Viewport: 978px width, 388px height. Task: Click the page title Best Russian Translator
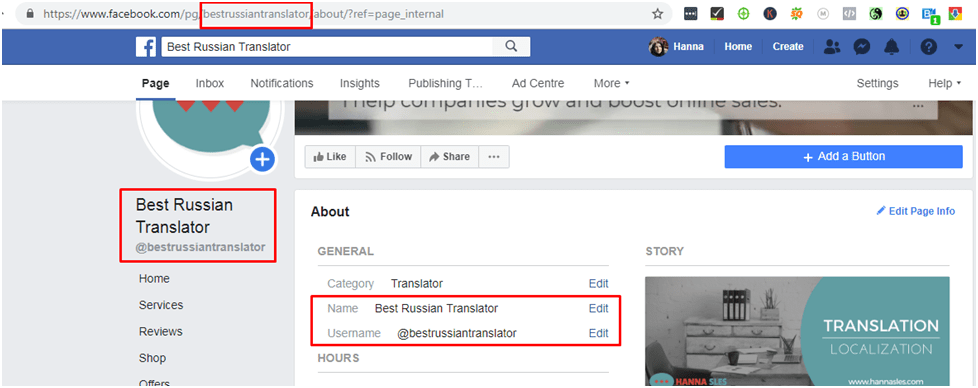point(185,216)
